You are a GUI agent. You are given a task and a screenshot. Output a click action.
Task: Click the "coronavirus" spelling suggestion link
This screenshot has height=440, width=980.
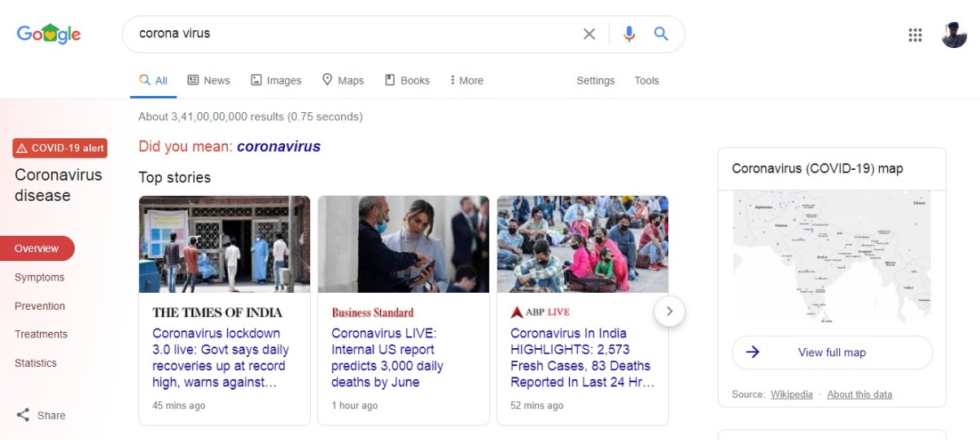point(278,146)
